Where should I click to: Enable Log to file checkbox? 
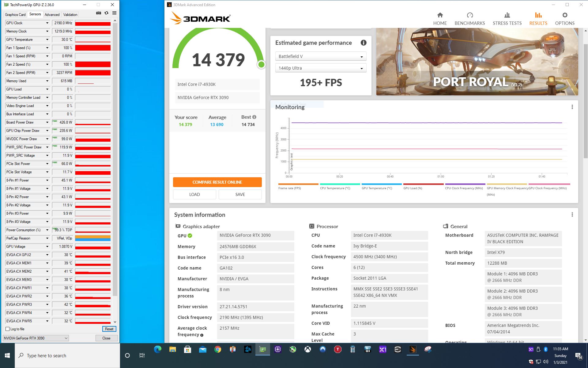point(8,329)
